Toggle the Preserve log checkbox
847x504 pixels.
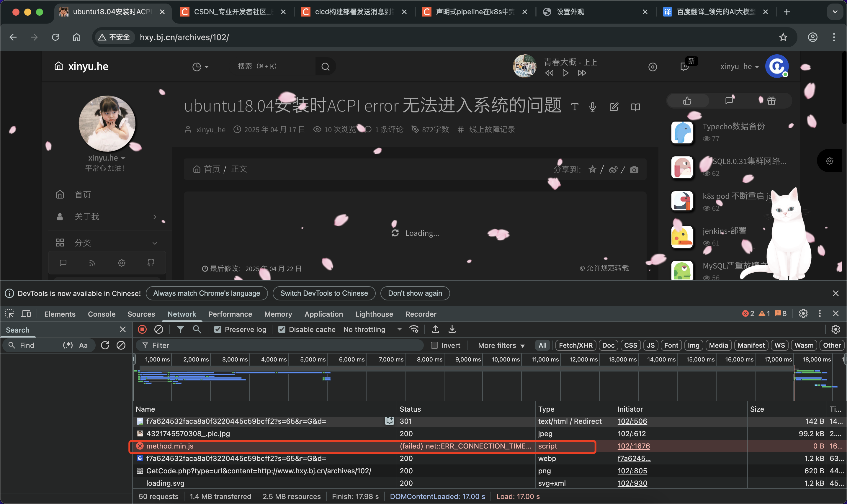point(218,329)
